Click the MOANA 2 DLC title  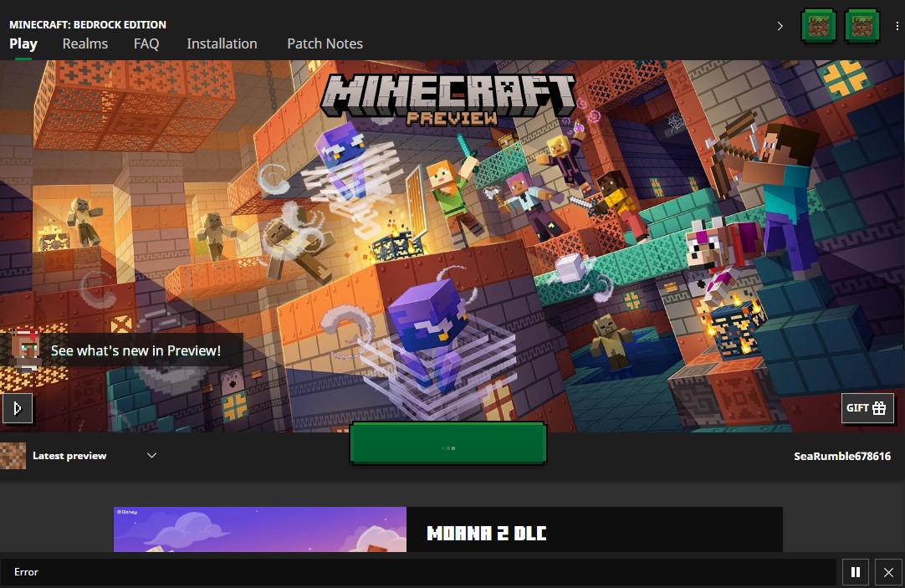tap(486, 533)
